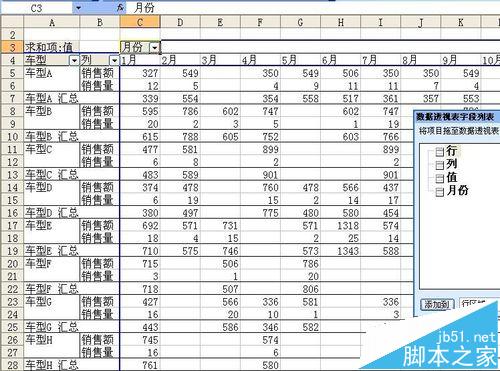Select column header D

(180, 22)
